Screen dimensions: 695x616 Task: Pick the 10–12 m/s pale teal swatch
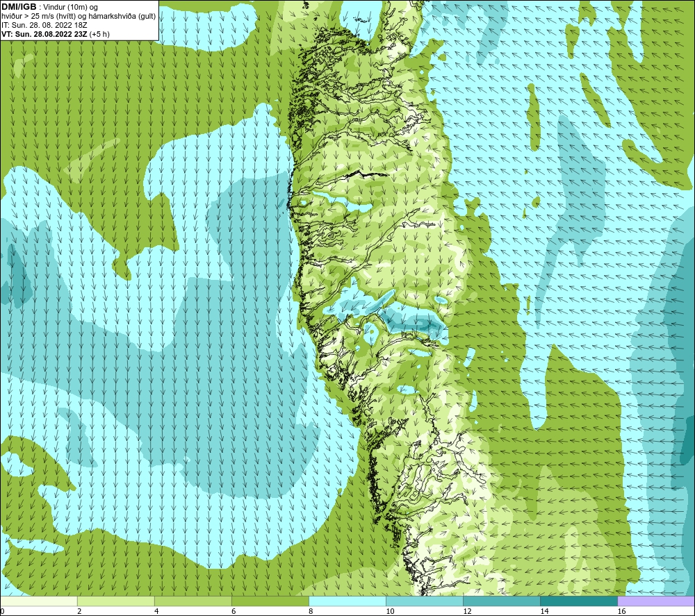point(425,601)
